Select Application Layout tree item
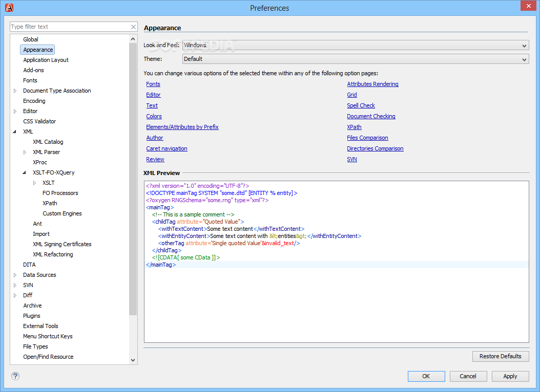540x392 pixels. click(x=46, y=60)
